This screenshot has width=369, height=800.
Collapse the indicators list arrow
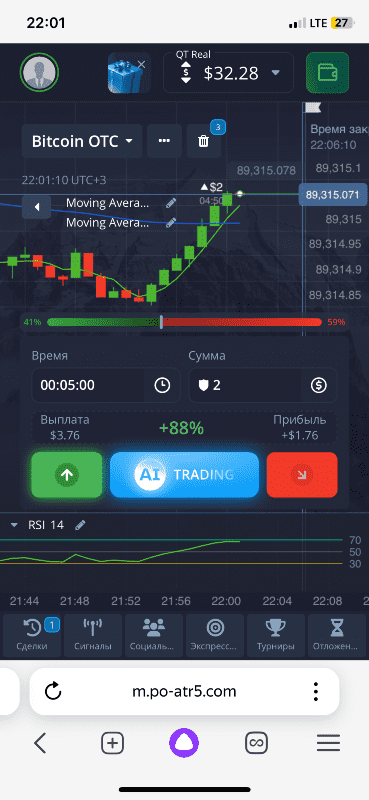pos(37,207)
